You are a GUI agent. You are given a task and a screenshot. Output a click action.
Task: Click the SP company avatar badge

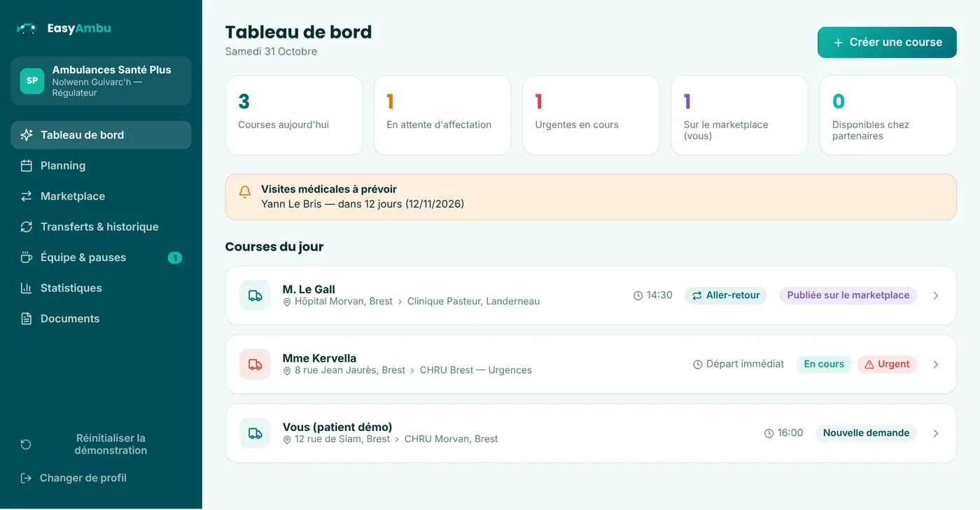coord(32,81)
